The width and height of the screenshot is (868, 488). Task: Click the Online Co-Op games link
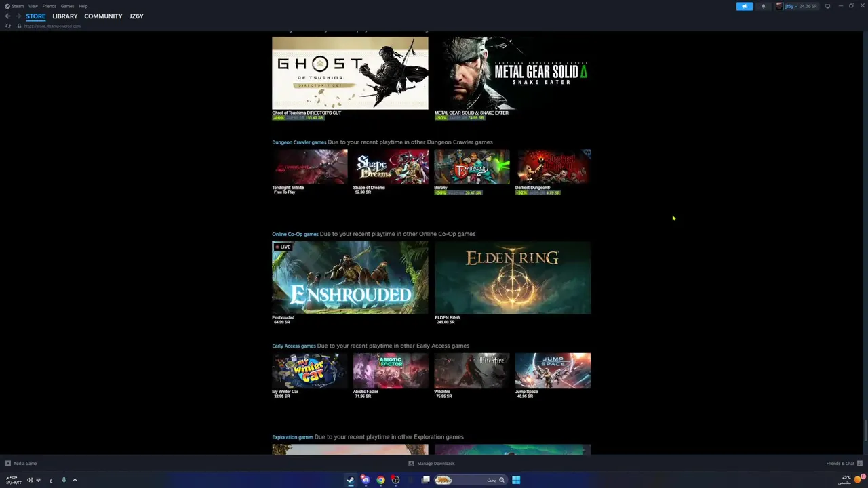pos(295,234)
